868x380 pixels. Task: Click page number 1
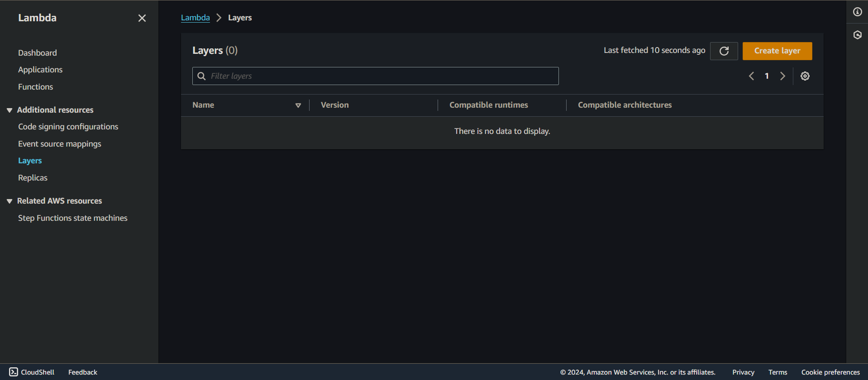[x=767, y=76]
